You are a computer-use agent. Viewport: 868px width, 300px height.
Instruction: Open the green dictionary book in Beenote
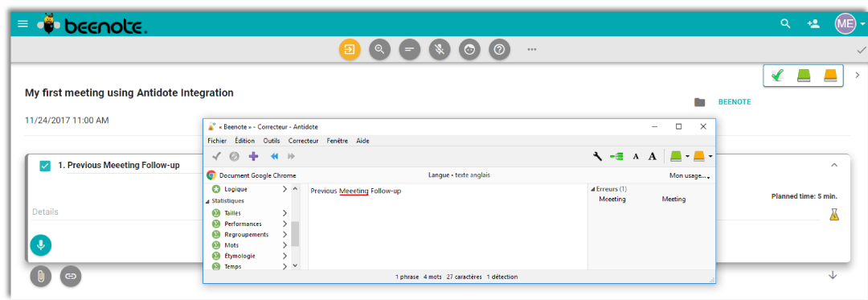804,76
